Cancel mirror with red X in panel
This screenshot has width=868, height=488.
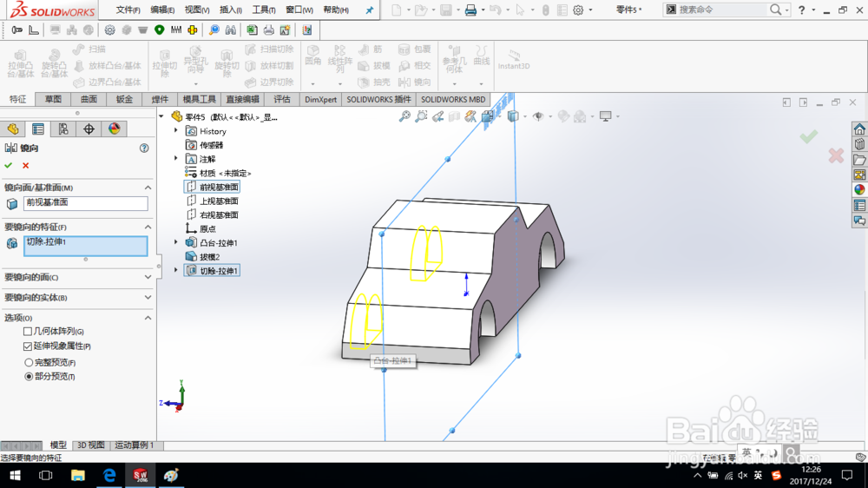point(25,165)
